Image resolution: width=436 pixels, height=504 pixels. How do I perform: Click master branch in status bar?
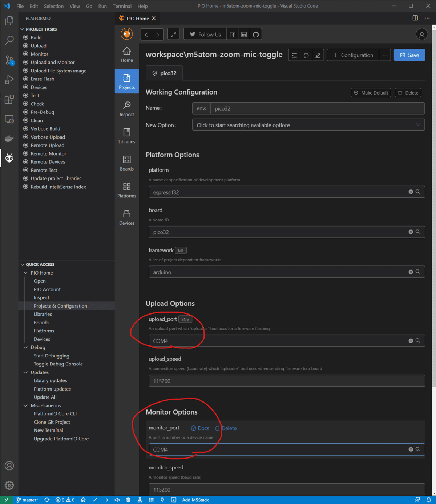point(27,500)
